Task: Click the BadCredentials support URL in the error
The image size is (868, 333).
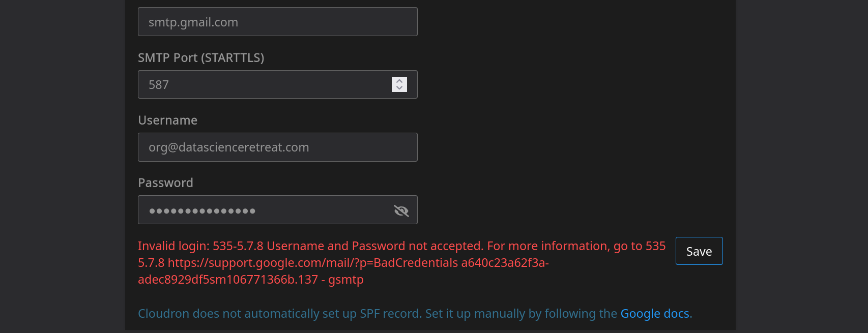Action: pos(312,263)
